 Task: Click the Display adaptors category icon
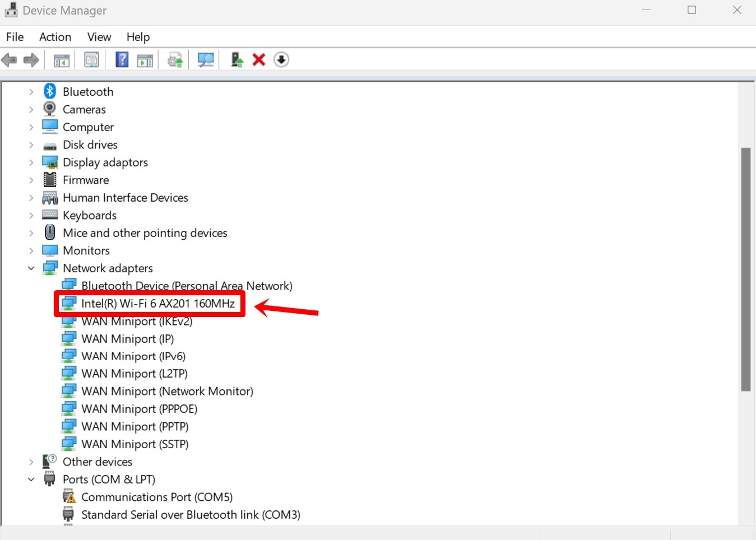click(50, 162)
